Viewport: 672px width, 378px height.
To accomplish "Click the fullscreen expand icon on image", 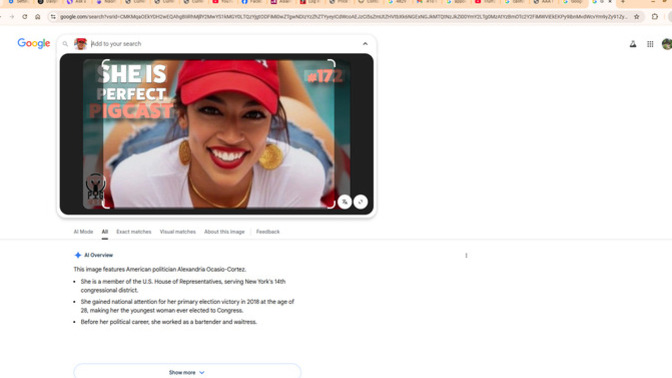I will (x=360, y=202).
